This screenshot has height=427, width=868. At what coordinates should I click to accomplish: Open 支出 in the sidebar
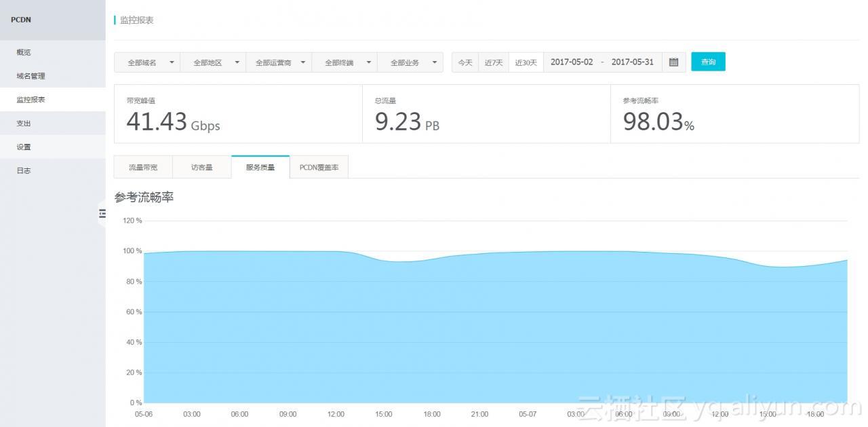[x=24, y=124]
